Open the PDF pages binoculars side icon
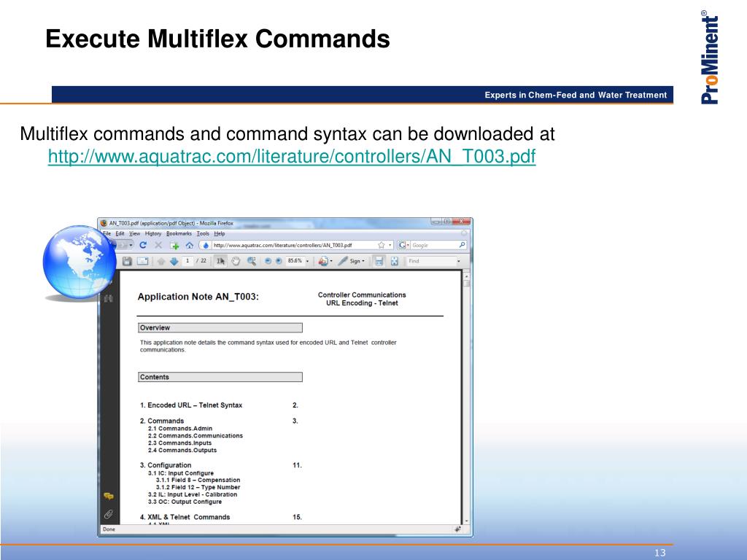Viewport: 747px width, 560px height. click(109, 298)
